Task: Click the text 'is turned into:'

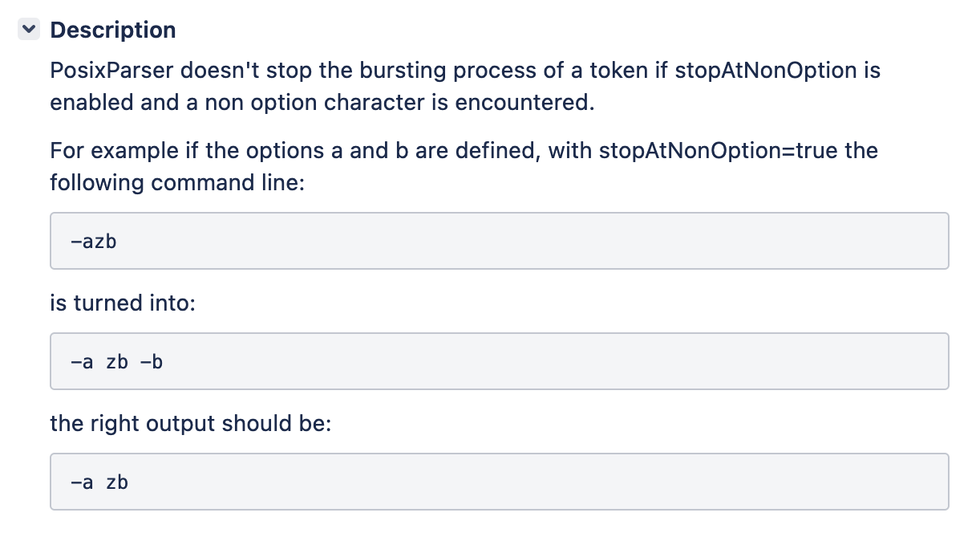Action: tap(122, 303)
